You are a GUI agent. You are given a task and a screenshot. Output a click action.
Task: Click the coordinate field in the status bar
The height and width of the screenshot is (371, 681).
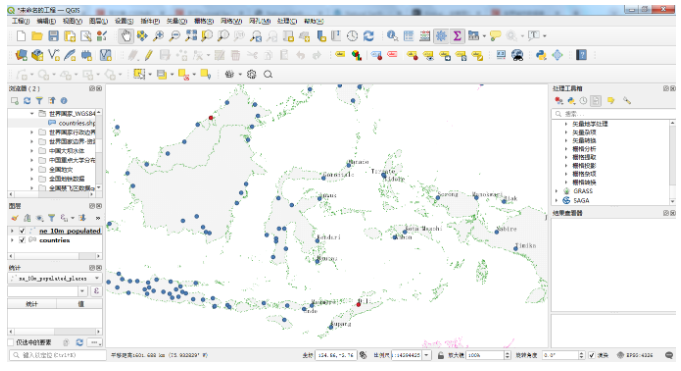point(336,355)
